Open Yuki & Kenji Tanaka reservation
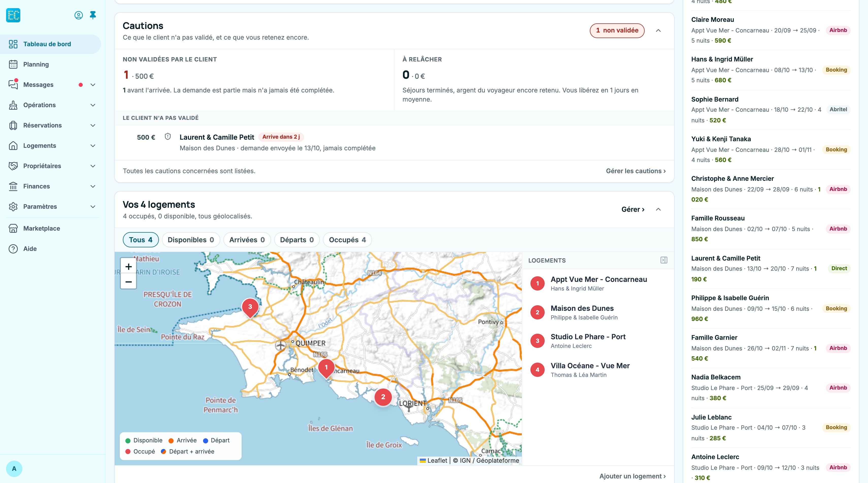The height and width of the screenshot is (483, 868). 771,149
